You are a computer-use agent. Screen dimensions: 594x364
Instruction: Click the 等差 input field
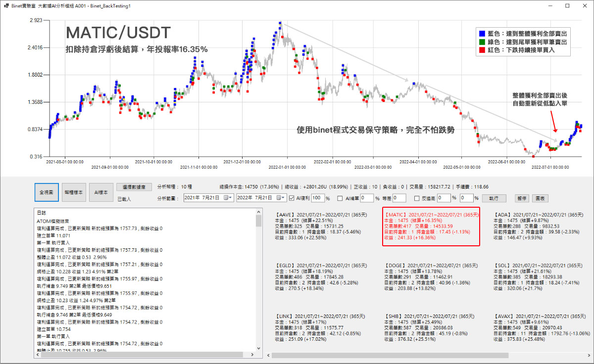[x=399, y=198]
